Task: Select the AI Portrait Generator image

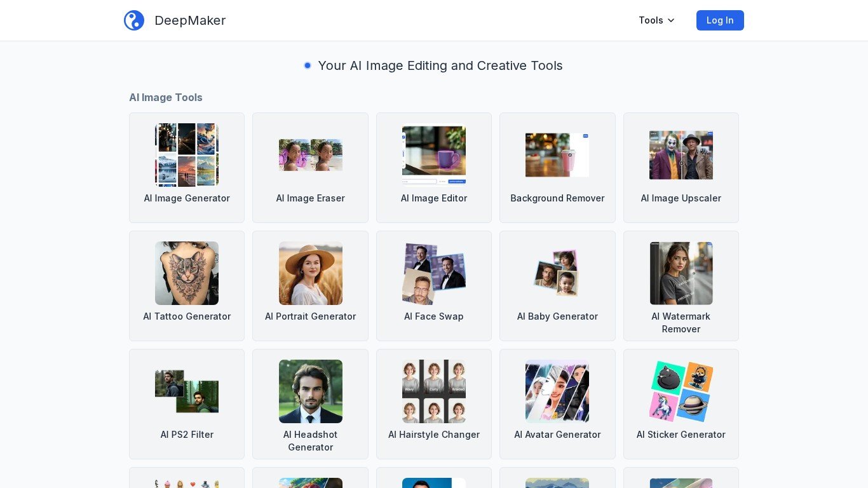Action: (310, 273)
